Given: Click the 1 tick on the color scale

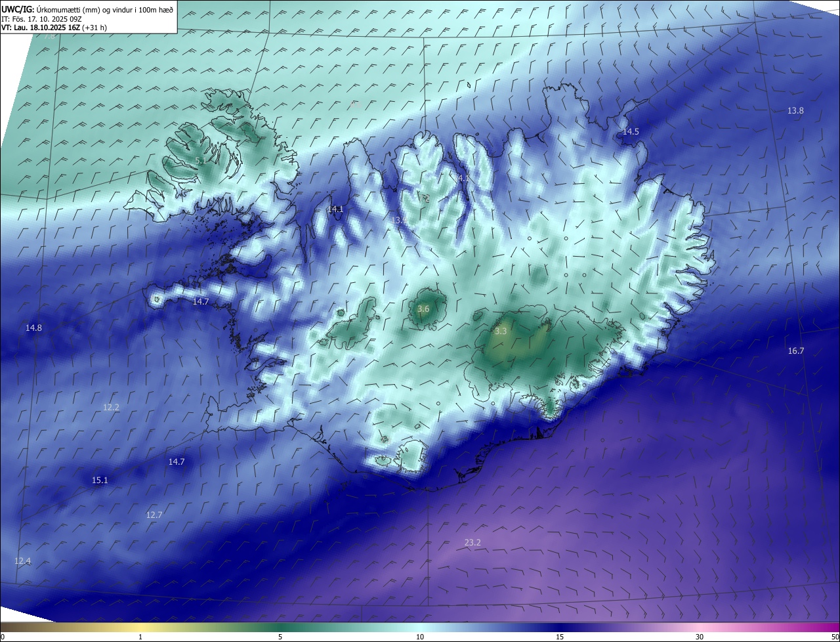Looking at the screenshot, I should tap(140, 637).
